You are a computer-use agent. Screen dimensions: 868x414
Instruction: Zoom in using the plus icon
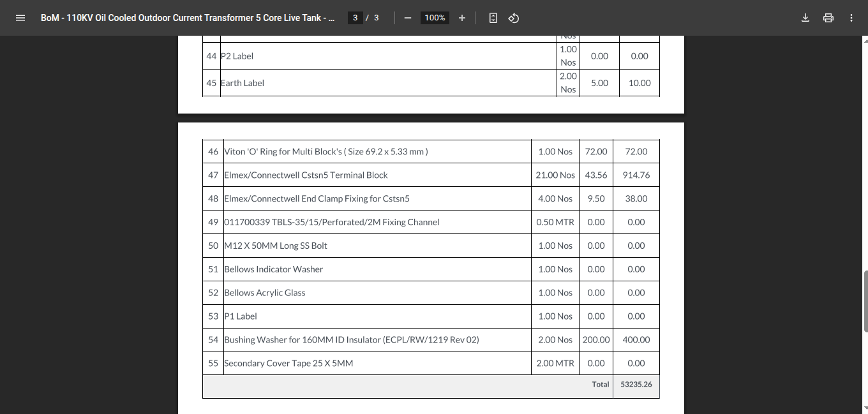coord(462,18)
